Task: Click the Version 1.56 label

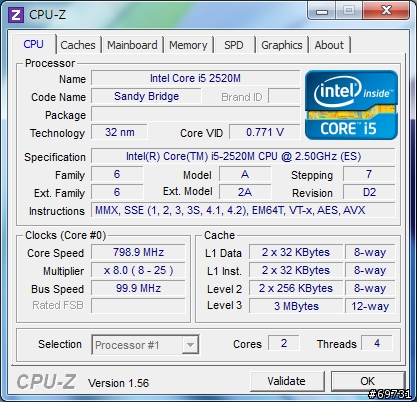Action: tap(118, 383)
